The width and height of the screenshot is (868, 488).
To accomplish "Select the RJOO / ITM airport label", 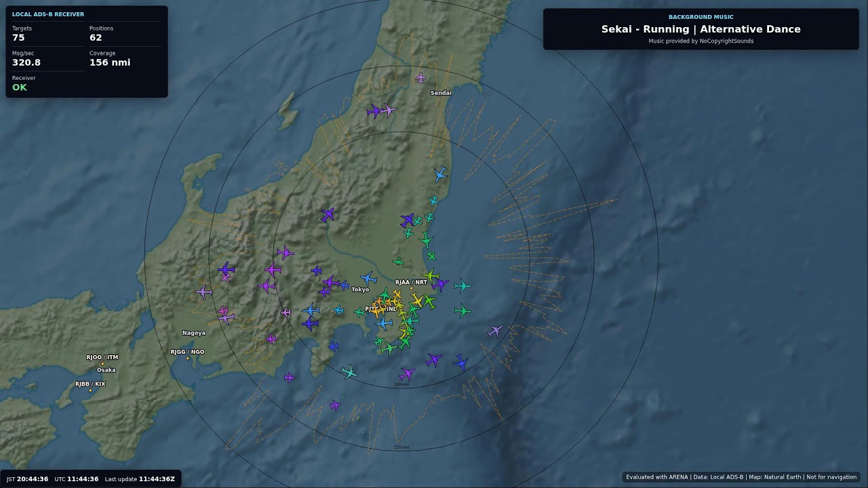I will 102,357.
